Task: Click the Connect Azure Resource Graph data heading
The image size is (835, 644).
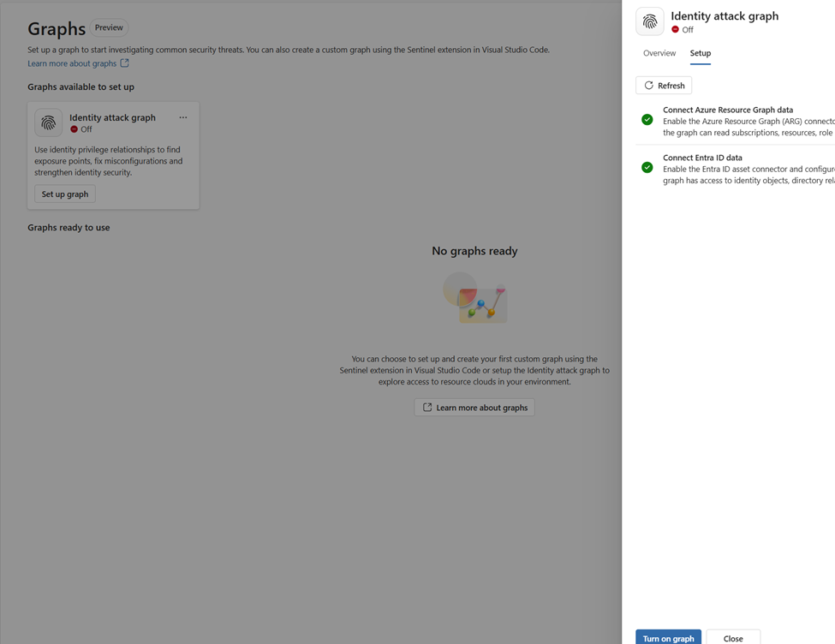Action: 728,110
